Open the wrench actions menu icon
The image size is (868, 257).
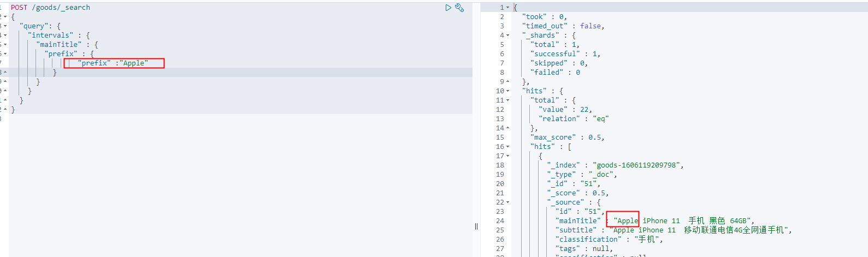[459, 8]
